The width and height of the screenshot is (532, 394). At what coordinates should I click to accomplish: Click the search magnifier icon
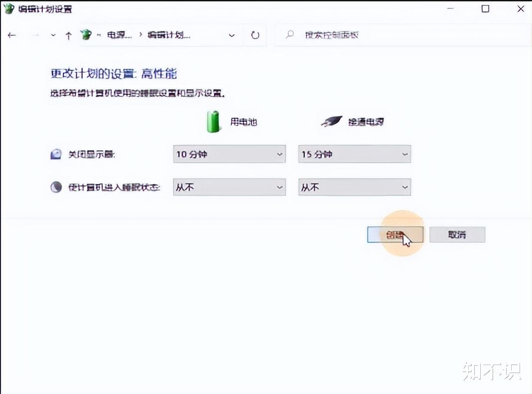(x=290, y=34)
